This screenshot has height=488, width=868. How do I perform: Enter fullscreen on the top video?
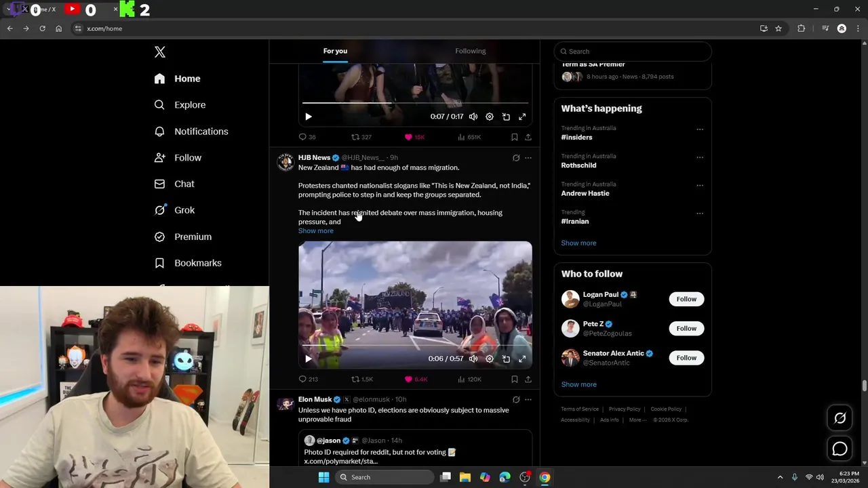(x=522, y=117)
